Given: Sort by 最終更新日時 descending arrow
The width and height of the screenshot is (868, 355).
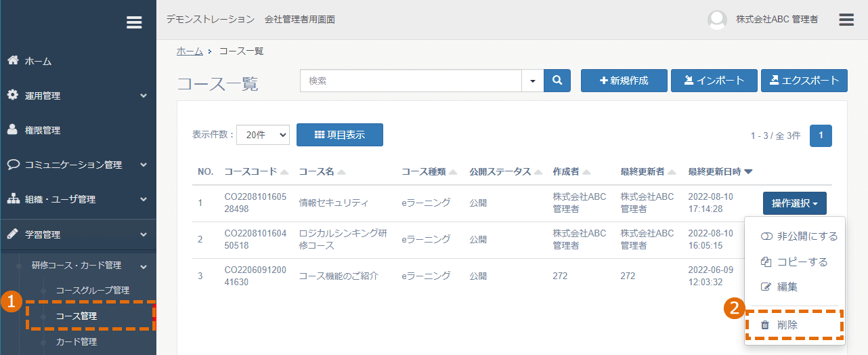Looking at the screenshot, I should 748,172.
